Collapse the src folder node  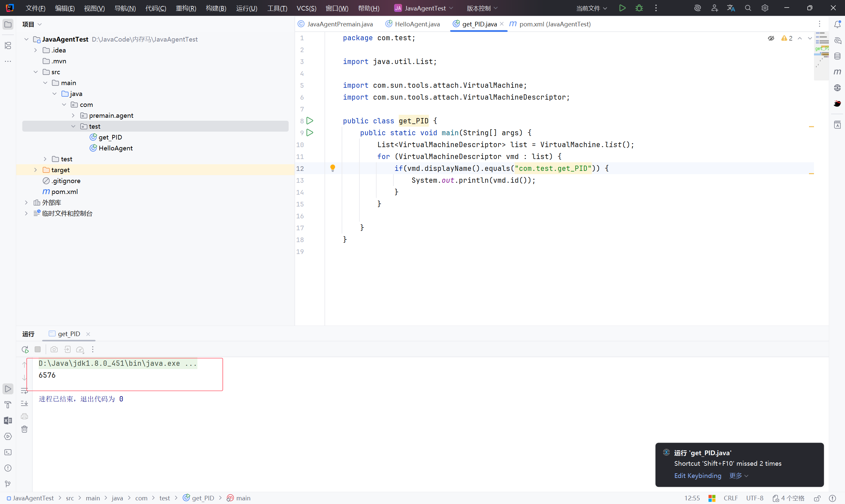(35, 72)
